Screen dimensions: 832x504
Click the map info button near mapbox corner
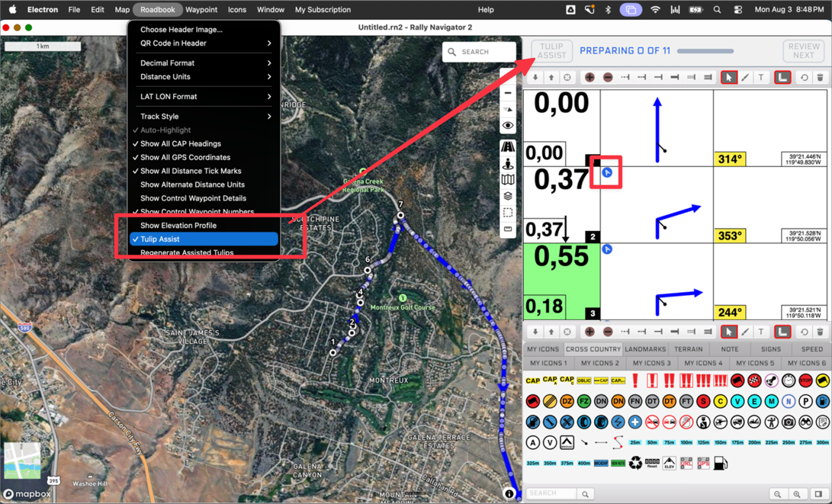tap(509, 494)
